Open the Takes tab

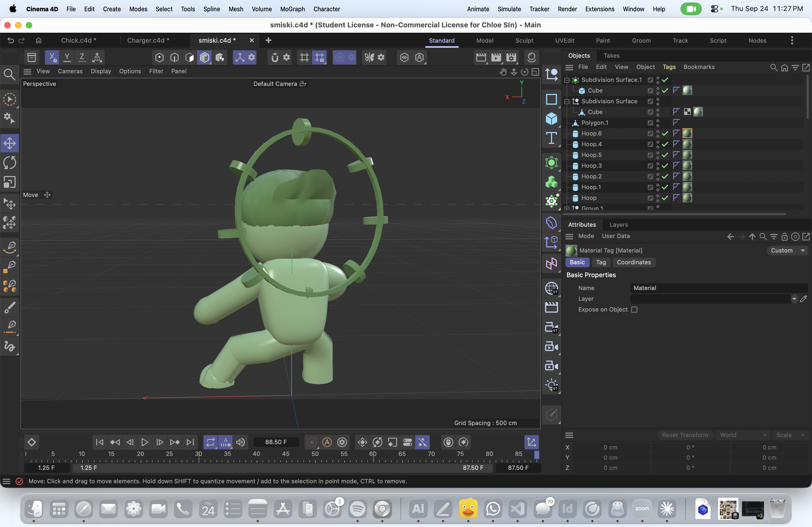pos(611,56)
